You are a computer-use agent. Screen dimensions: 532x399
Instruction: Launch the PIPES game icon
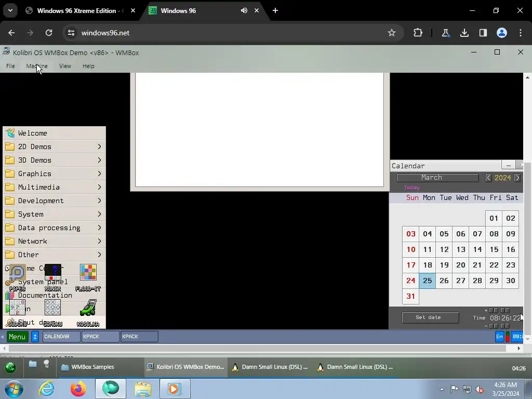coord(17,273)
